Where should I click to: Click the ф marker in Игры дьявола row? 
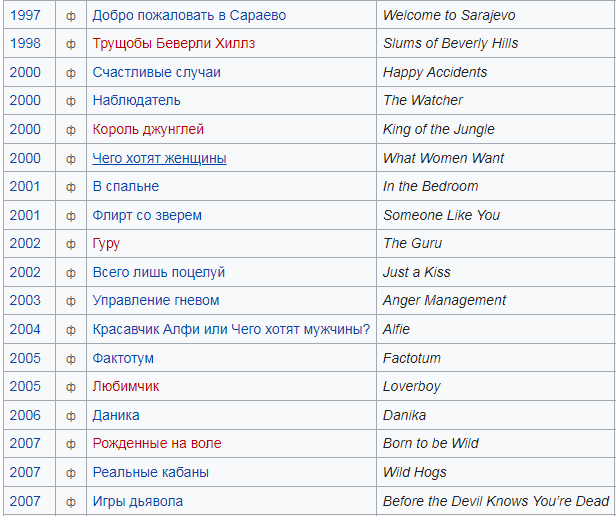coord(71,502)
